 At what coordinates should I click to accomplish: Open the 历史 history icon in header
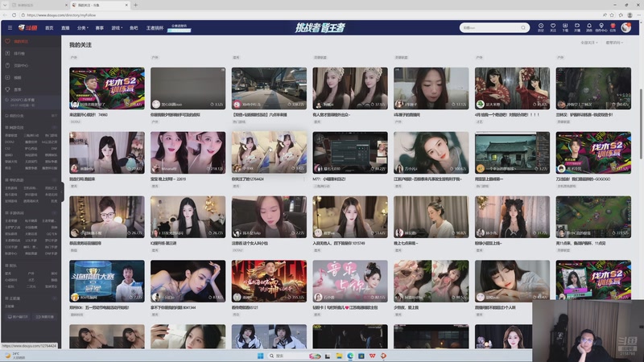[541, 27]
